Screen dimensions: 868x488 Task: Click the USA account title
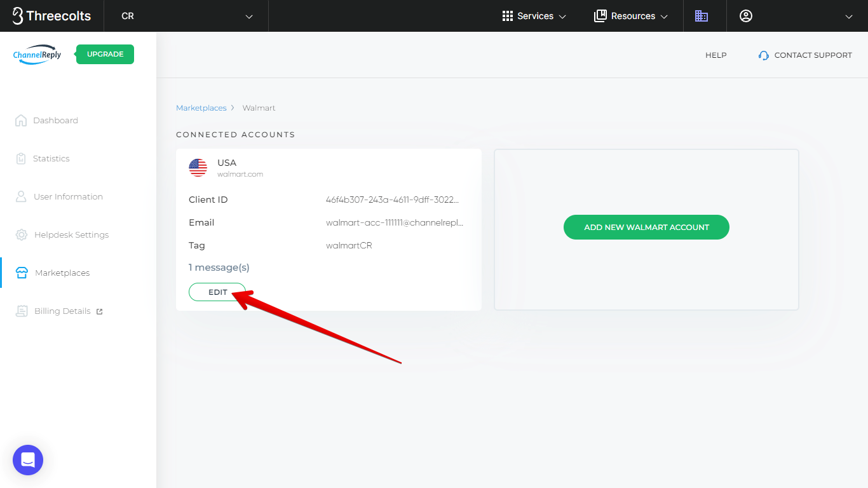[227, 163]
